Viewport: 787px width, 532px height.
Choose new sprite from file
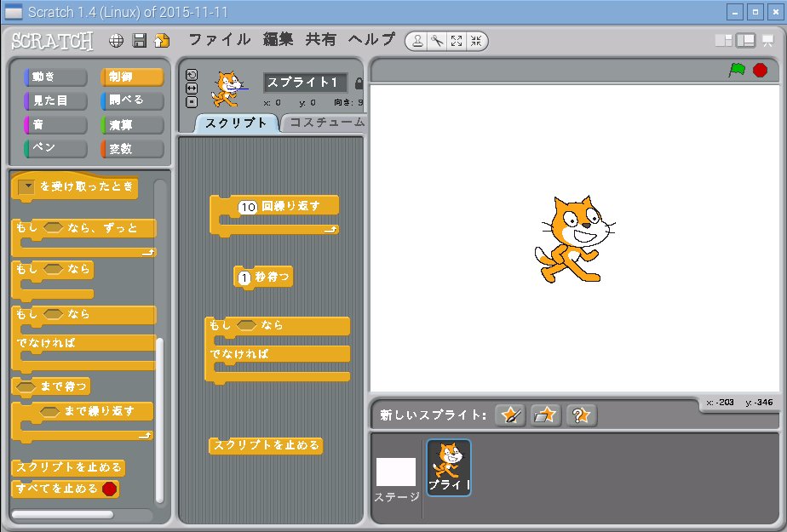point(546,415)
